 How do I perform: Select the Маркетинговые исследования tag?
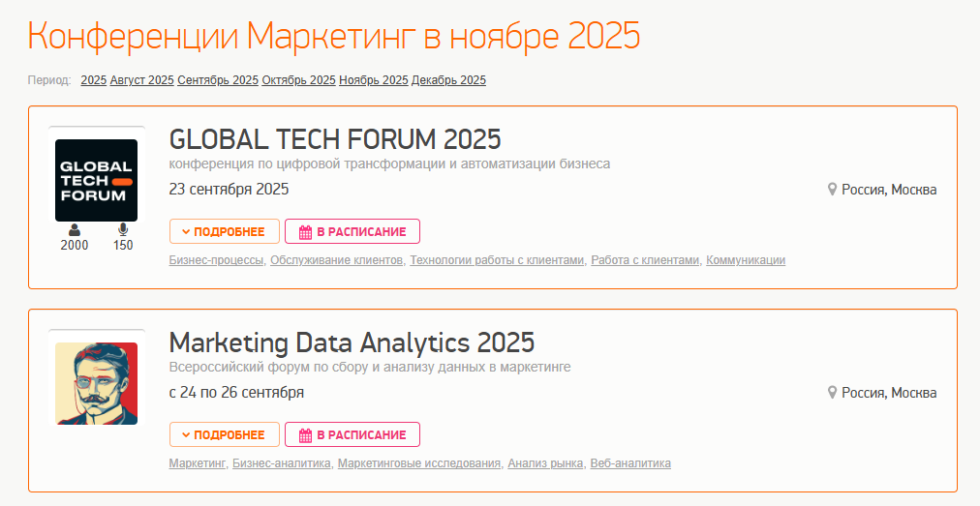(419, 463)
